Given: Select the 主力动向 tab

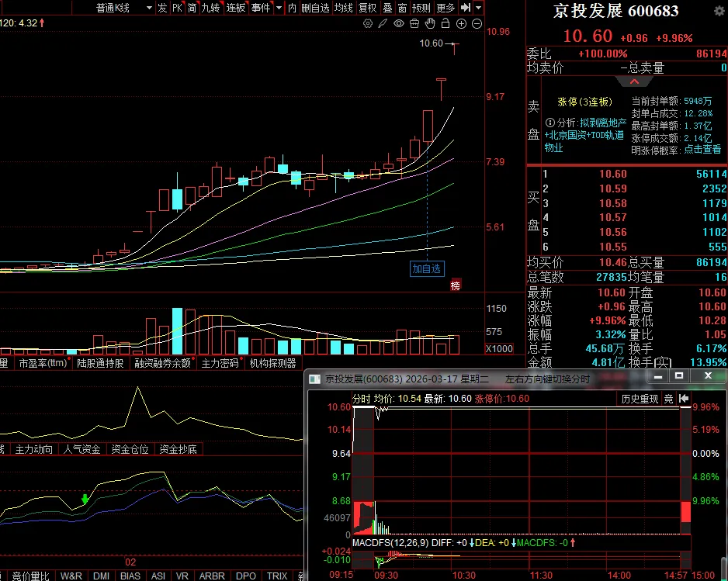Looking at the screenshot, I should (34, 449).
